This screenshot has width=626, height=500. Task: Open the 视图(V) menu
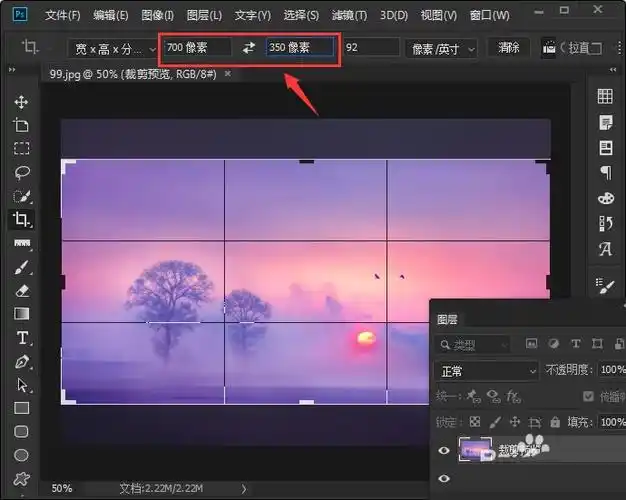click(x=438, y=15)
